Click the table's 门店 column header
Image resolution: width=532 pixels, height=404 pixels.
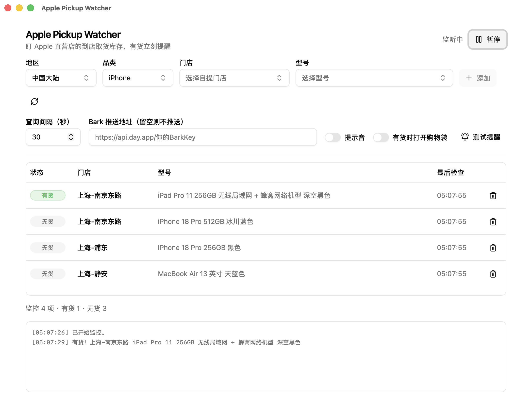pos(84,172)
